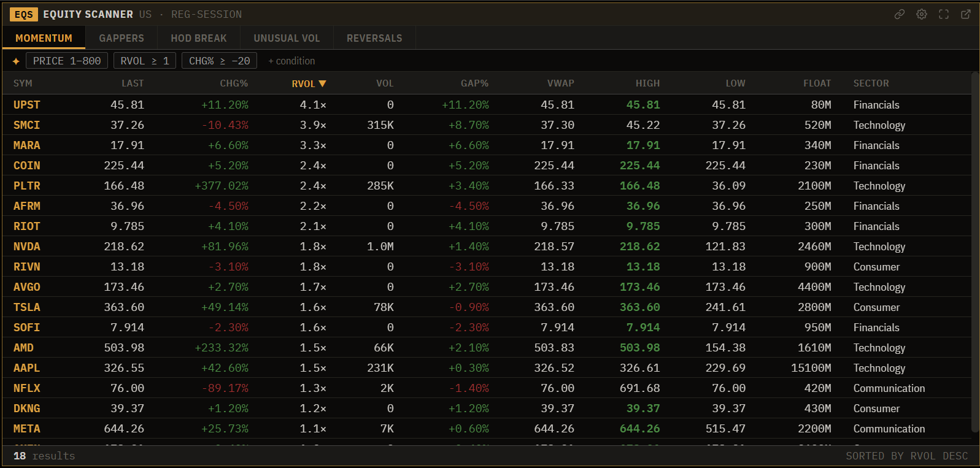Edit the CHG% ≥ -20 filter chip
The width and height of the screenshot is (980, 468).
pyautogui.click(x=219, y=61)
